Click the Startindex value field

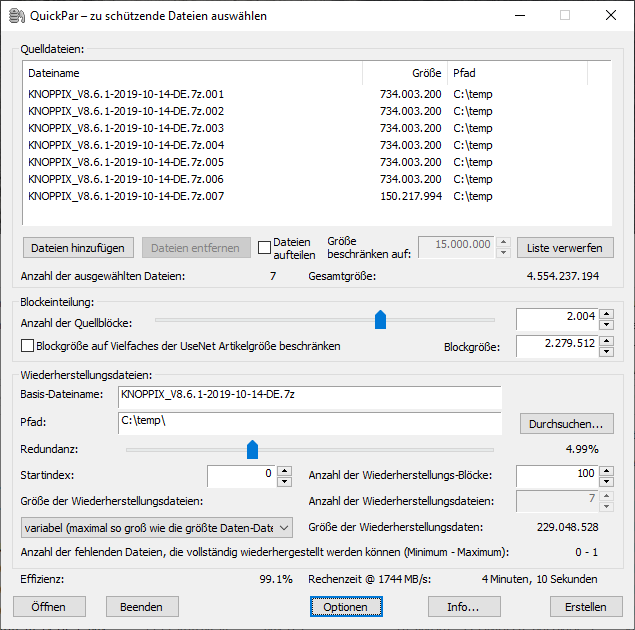click(241, 476)
